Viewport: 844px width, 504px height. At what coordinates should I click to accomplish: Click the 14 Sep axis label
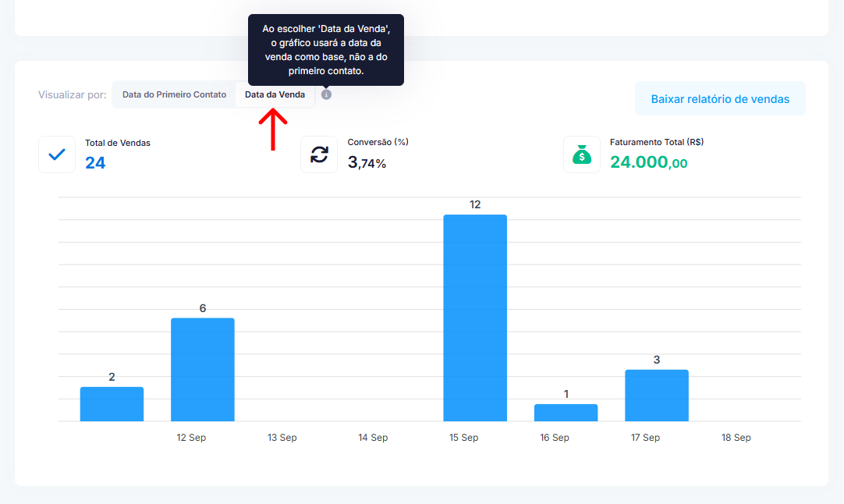point(373,438)
